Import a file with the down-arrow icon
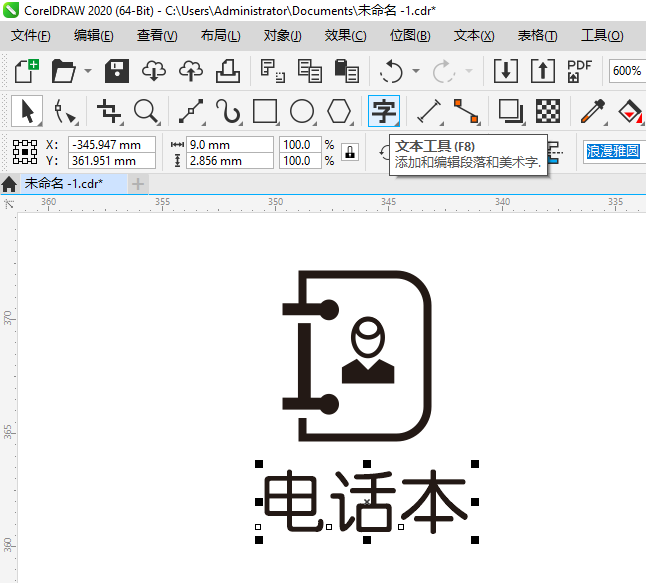646x583 pixels. [x=506, y=71]
